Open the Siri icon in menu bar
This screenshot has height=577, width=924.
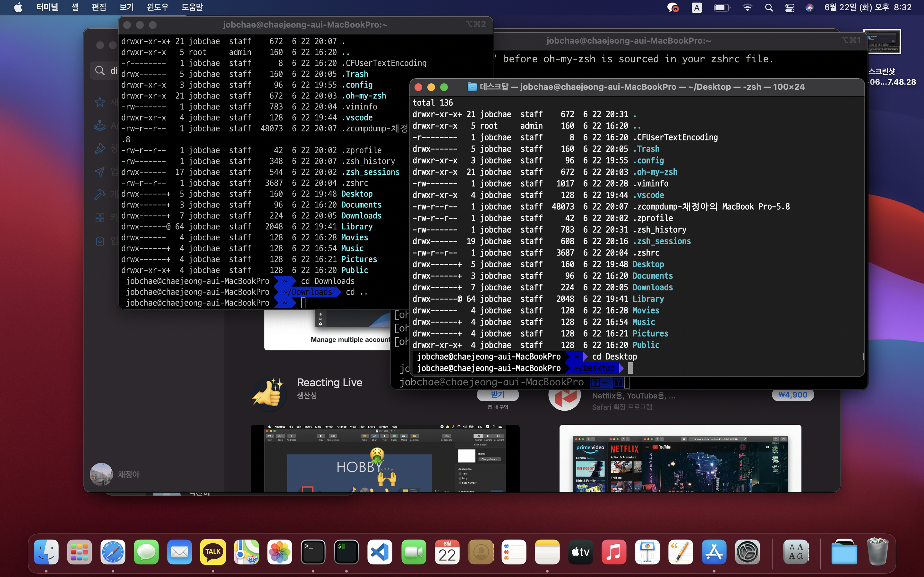[809, 8]
